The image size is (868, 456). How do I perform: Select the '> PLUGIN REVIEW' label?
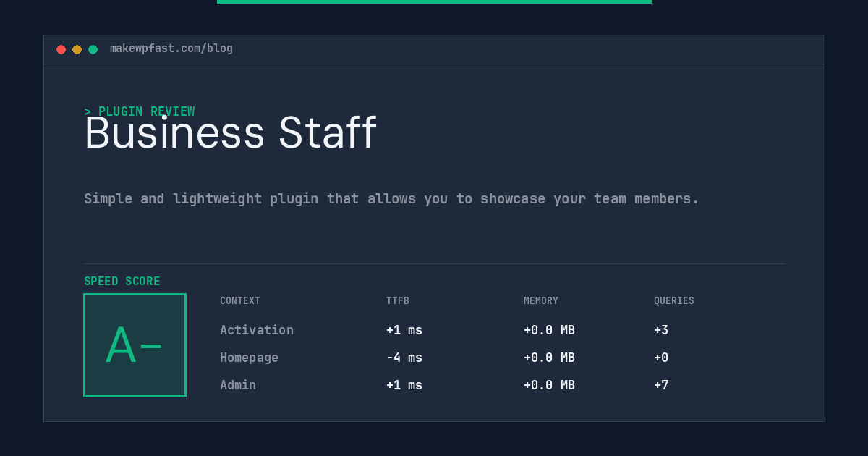click(140, 111)
